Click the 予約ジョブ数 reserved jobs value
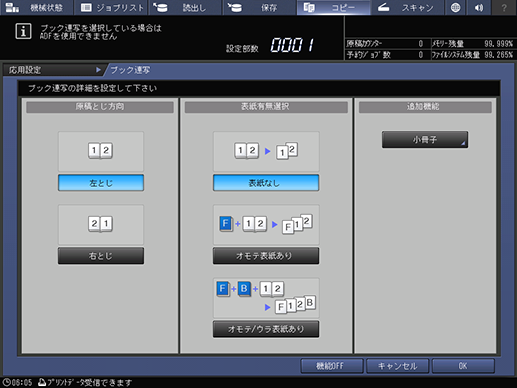This screenshot has height=388, width=517. coord(420,55)
